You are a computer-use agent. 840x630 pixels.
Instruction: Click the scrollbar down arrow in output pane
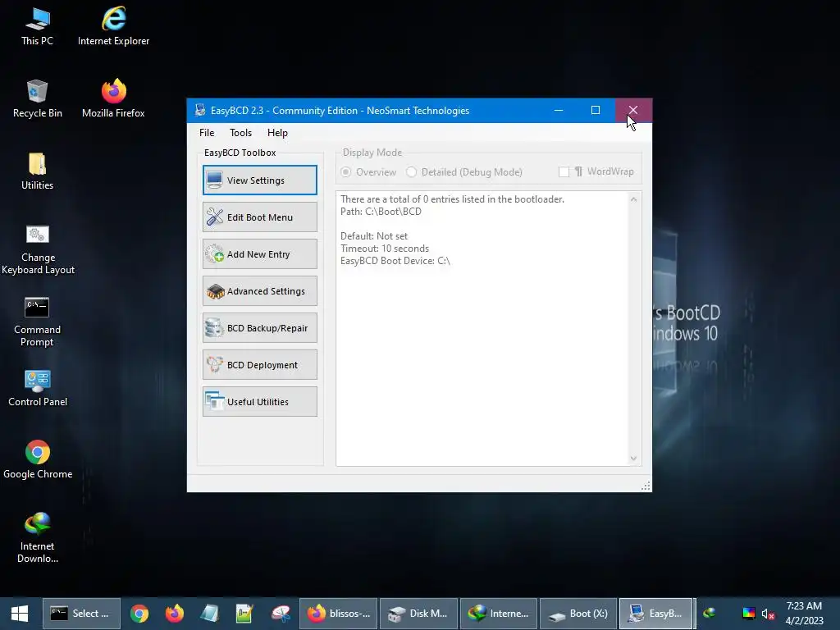click(x=634, y=459)
